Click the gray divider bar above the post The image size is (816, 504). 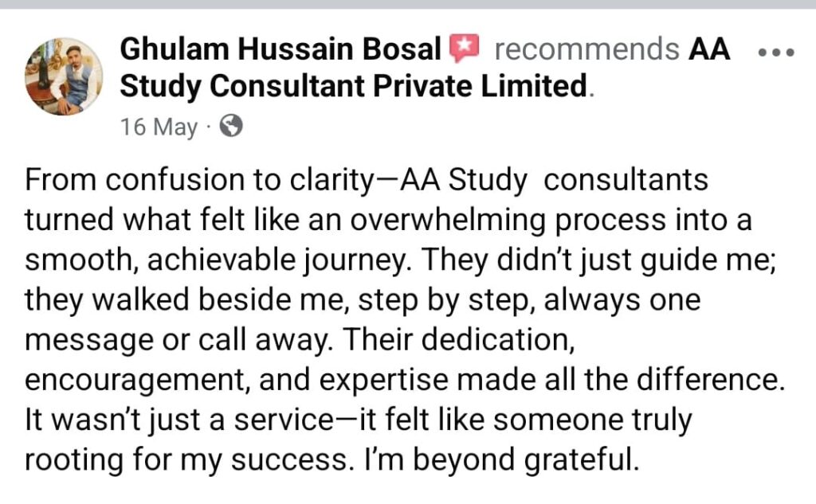tap(408, 4)
